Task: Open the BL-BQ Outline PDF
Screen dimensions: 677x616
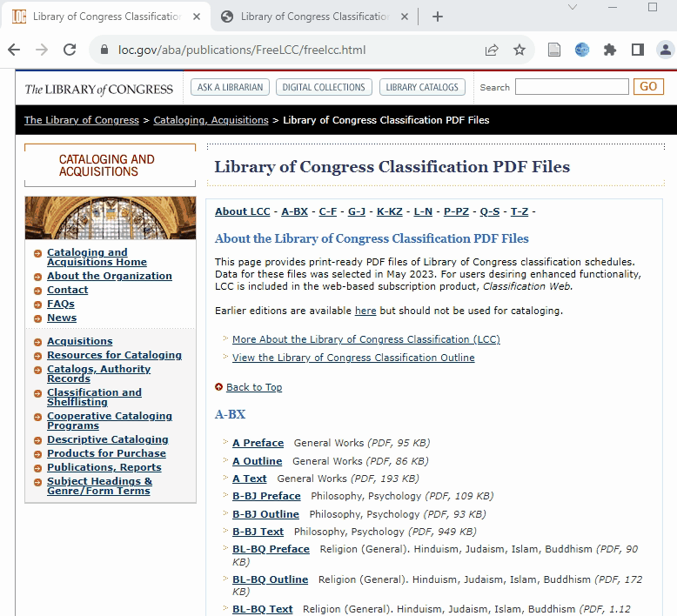Action: coord(271,579)
